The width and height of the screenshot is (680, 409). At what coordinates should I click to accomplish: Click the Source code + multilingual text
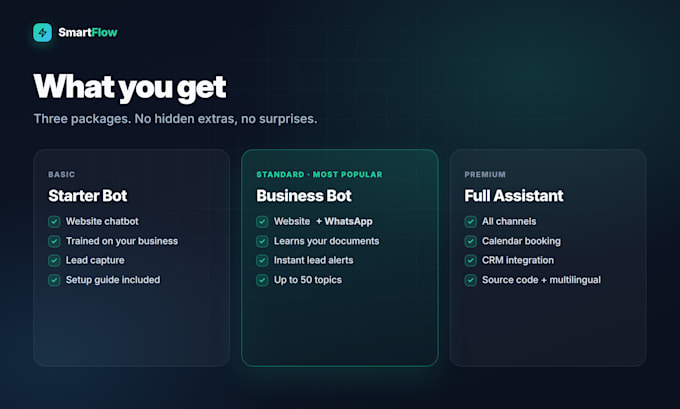(x=542, y=280)
